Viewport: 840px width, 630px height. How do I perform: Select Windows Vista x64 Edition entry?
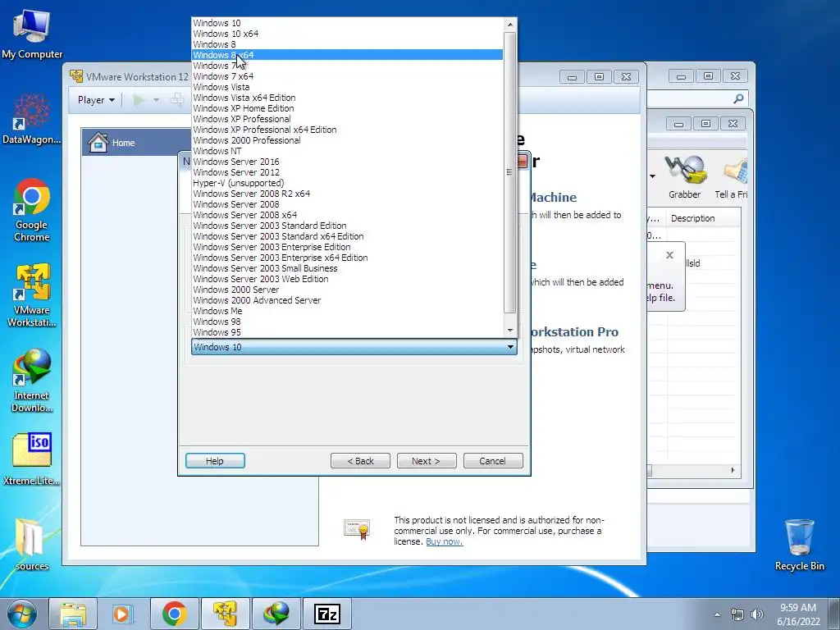tap(347, 98)
